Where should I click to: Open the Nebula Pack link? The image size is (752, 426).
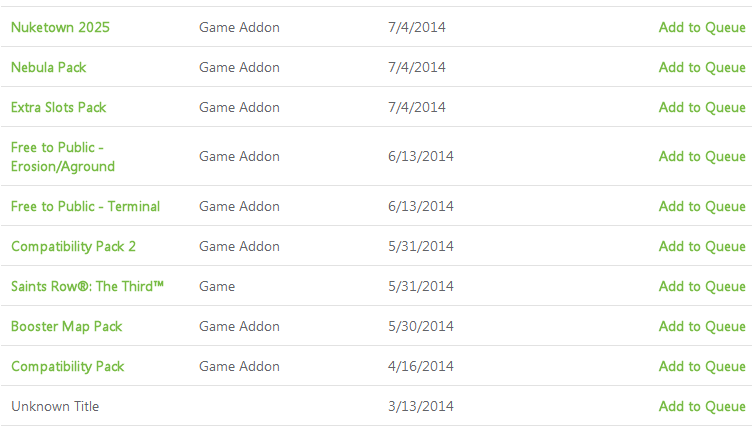point(48,67)
